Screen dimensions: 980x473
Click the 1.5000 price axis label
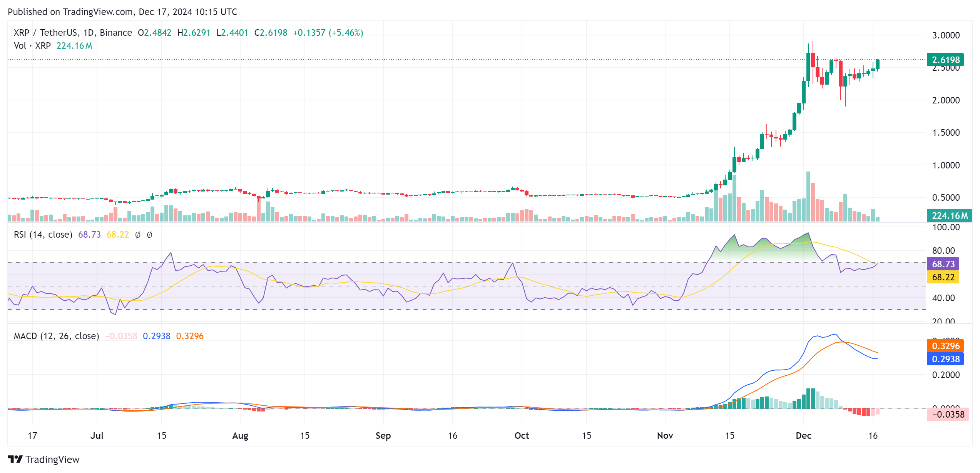[946, 133]
